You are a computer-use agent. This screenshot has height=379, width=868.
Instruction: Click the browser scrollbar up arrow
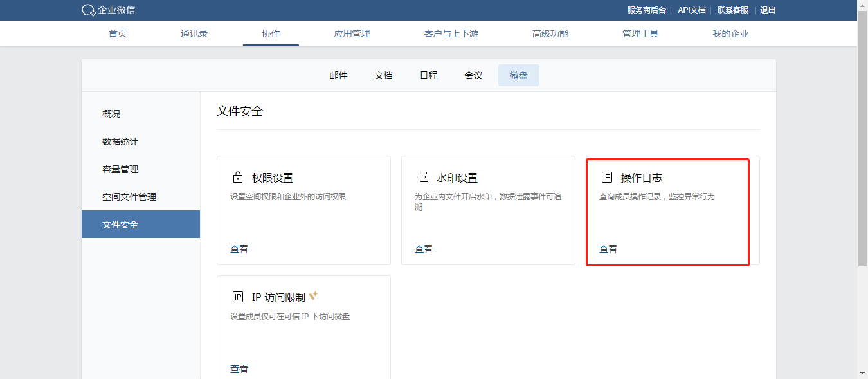pyautogui.click(x=863, y=5)
